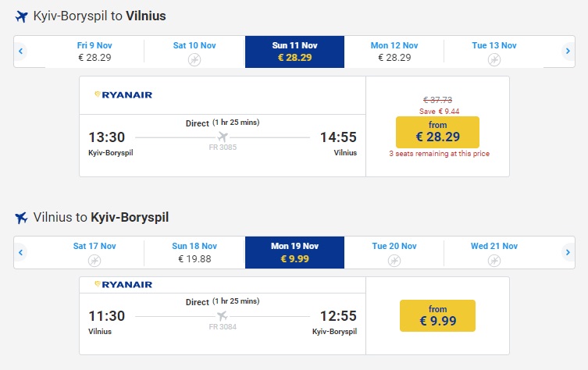Viewport: 588px width, 370px height.
Task: Select the Wed 21 Nov date tab
Action: point(494,252)
